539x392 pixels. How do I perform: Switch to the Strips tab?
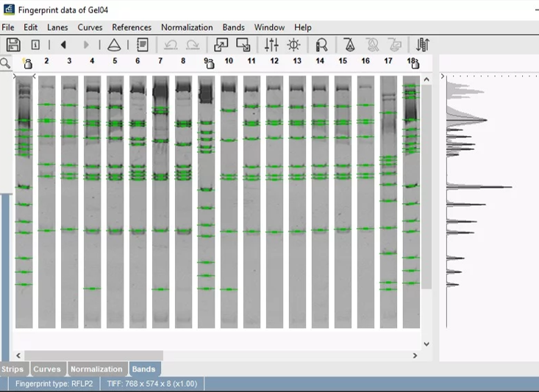pos(13,369)
